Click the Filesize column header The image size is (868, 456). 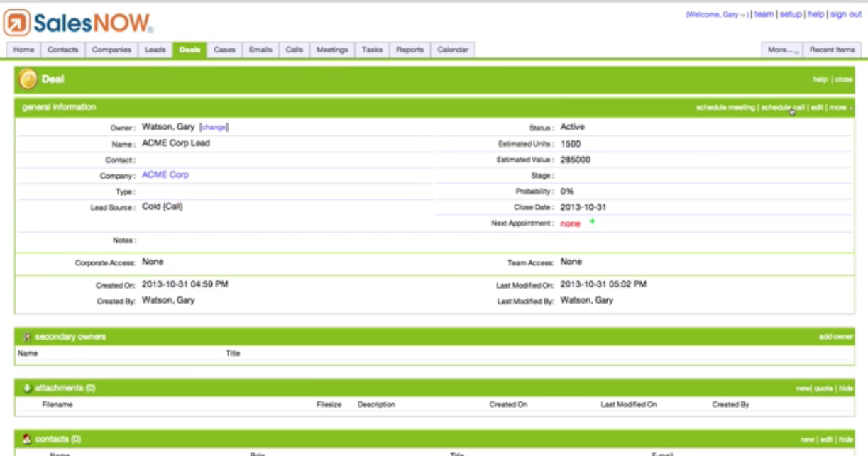[x=329, y=405]
